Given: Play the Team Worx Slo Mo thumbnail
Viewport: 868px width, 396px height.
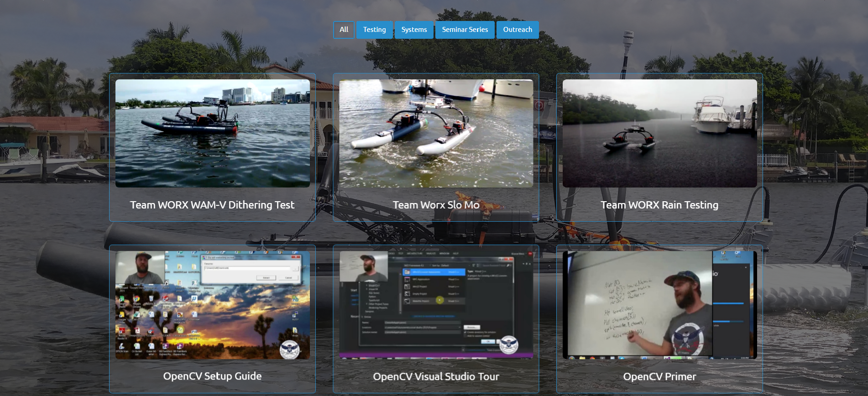Looking at the screenshot, I should [x=436, y=133].
